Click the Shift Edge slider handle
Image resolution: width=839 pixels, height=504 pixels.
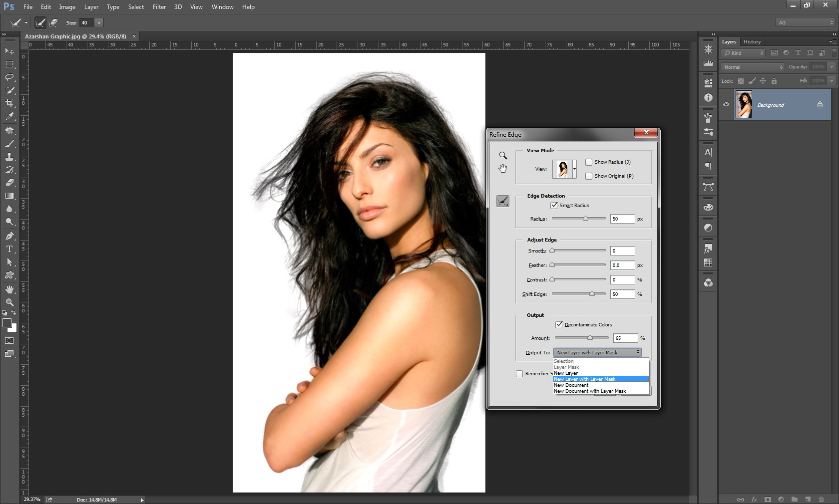[x=592, y=294]
